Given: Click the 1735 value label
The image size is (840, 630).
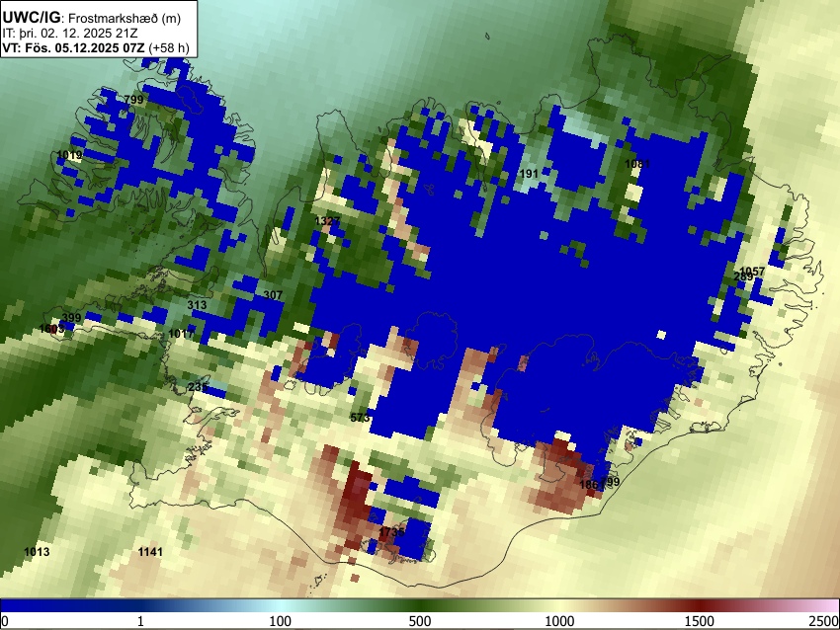Looking at the screenshot, I should [x=391, y=532].
